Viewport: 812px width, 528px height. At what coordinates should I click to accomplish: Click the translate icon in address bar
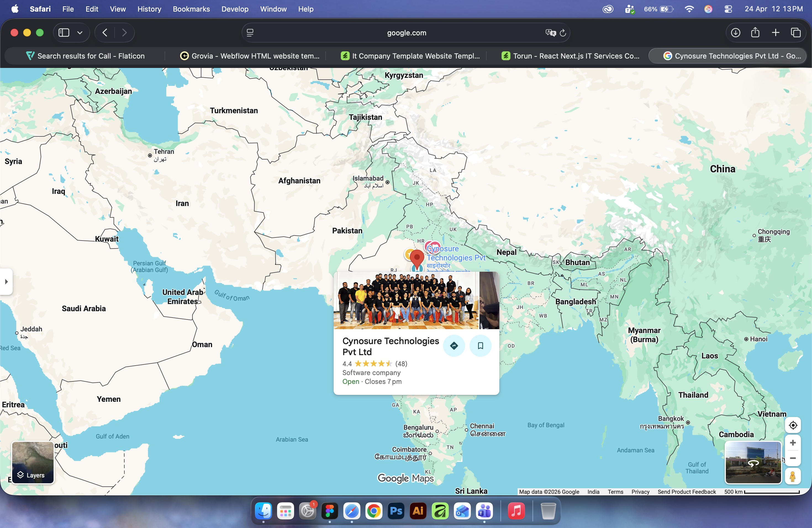(x=550, y=33)
